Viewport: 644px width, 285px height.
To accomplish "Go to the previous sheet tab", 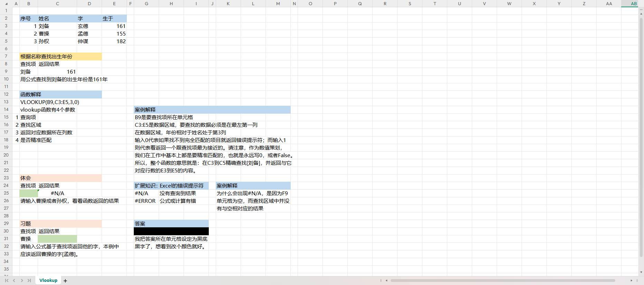I will click(14, 281).
